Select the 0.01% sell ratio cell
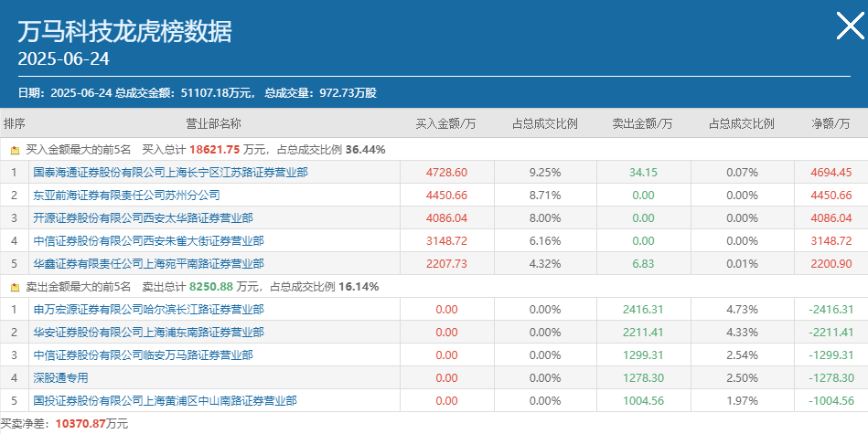 click(743, 264)
